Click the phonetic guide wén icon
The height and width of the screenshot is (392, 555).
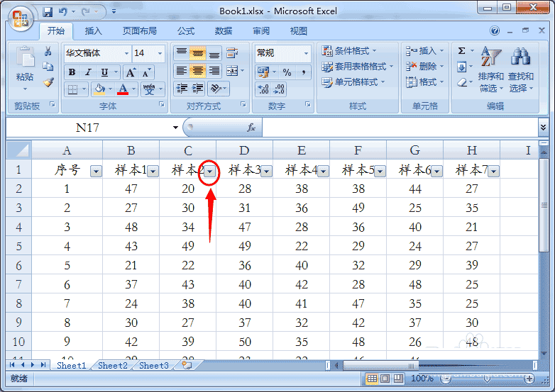coord(149,89)
